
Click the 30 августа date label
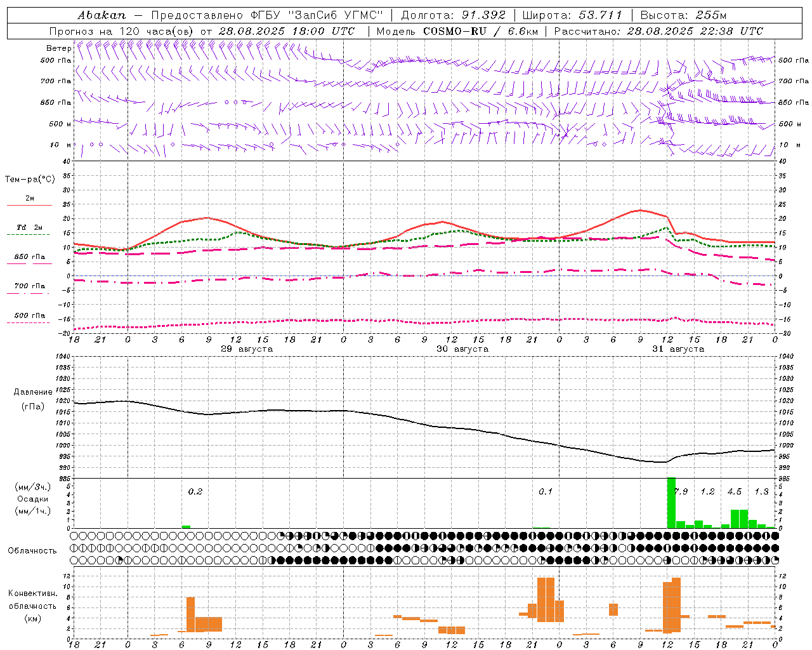point(462,349)
